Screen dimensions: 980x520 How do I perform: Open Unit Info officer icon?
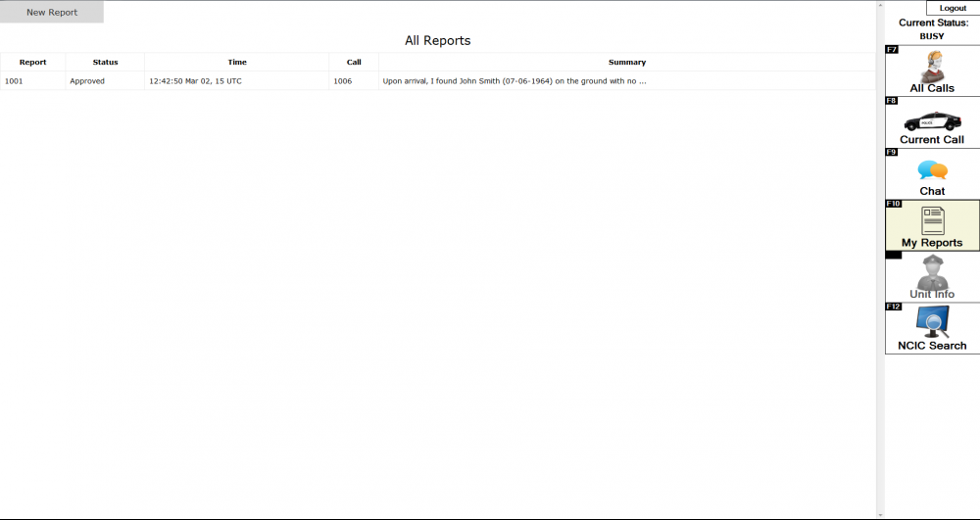click(x=932, y=271)
